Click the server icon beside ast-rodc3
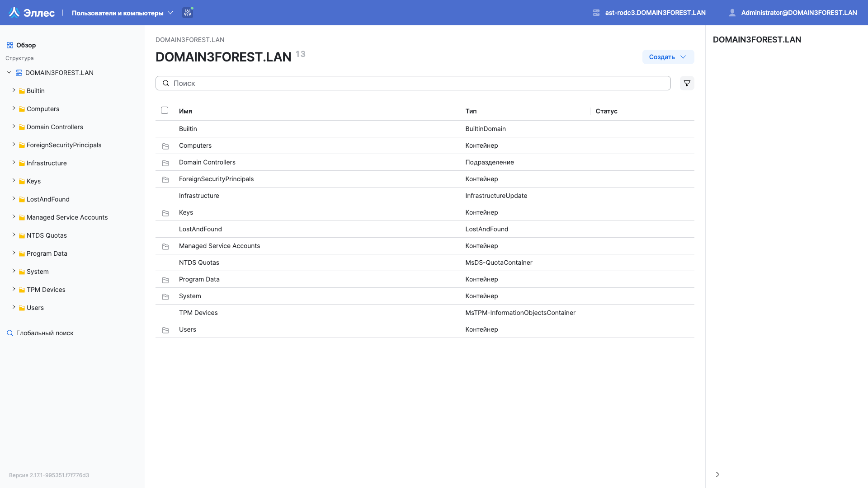 (x=596, y=12)
